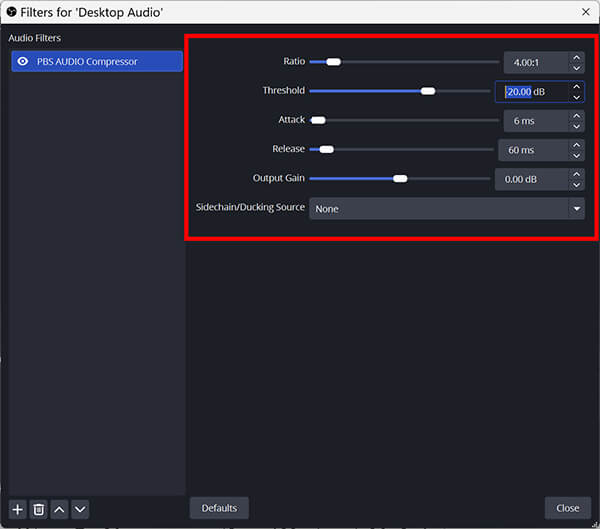Toggle visibility eye of PBS AUDIO Compressor
The width and height of the screenshot is (600, 529).
23,61
